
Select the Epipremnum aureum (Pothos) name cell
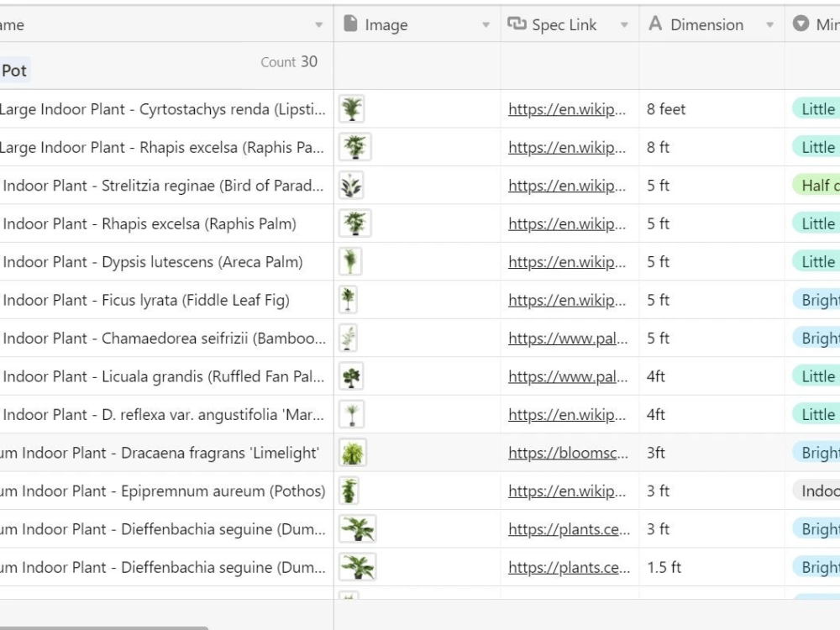point(166,491)
